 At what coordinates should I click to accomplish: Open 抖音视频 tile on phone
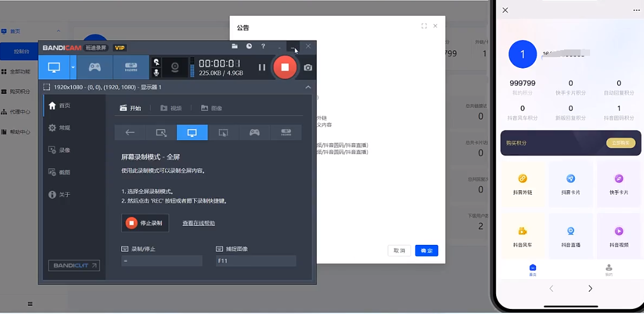click(619, 236)
